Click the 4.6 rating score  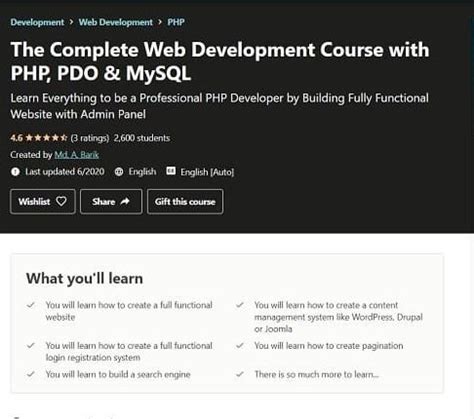pos(16,138)
